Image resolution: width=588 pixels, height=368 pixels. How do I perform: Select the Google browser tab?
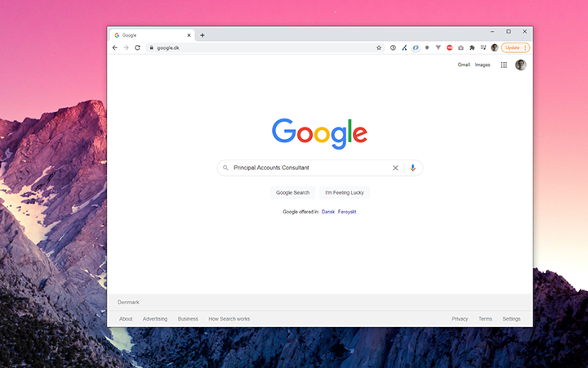click(152, 35)
